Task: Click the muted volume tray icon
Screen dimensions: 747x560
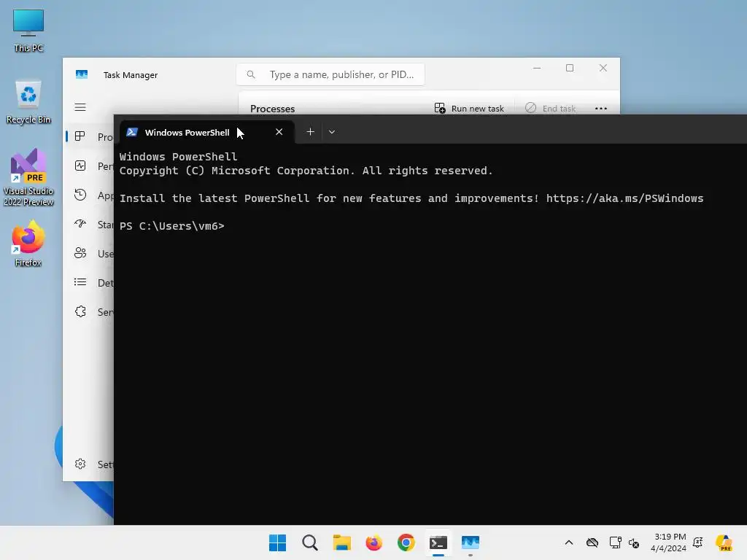Action: (634, 542)
